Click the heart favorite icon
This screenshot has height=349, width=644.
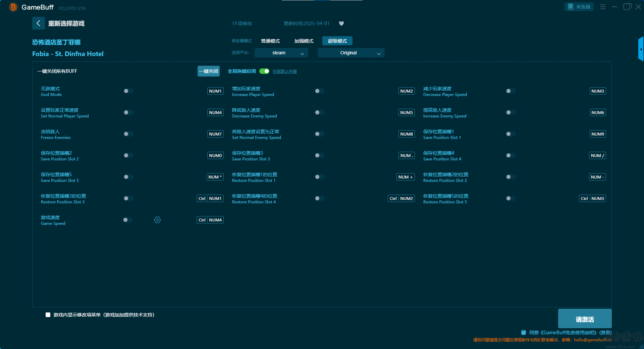point(341,23)
